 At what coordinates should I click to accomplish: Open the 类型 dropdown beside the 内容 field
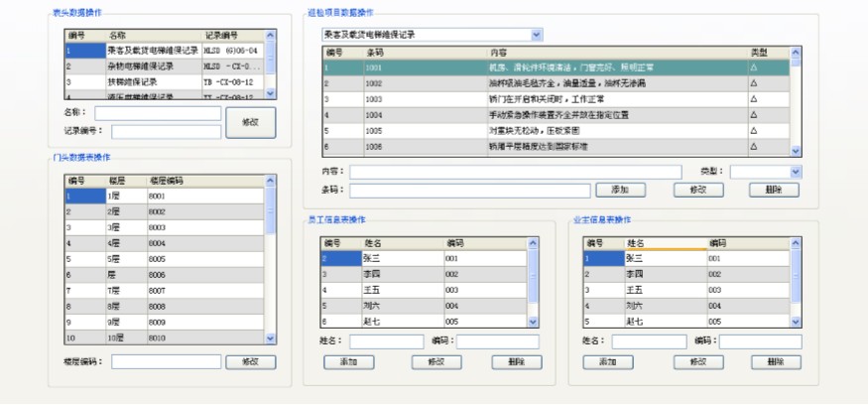point(796,173)
